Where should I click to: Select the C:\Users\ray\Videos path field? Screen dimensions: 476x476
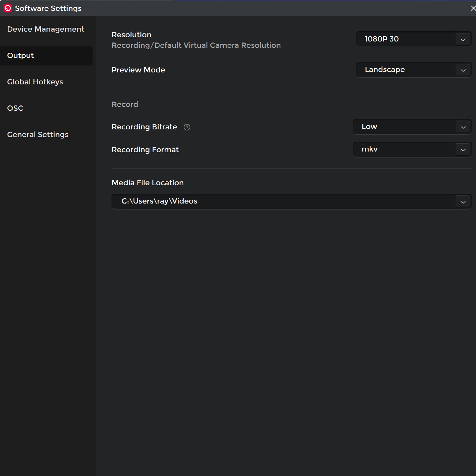pyautogui.click(x=281, y=201)
